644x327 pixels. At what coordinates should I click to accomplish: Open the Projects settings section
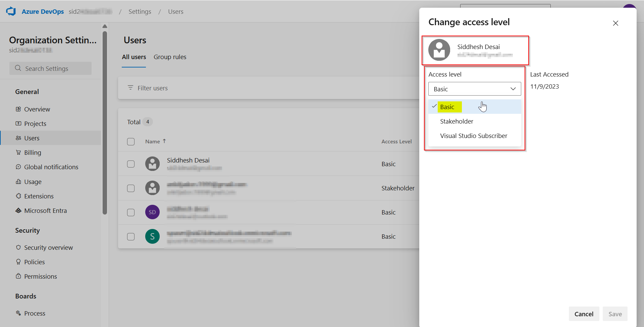click(x=35, y=123)
